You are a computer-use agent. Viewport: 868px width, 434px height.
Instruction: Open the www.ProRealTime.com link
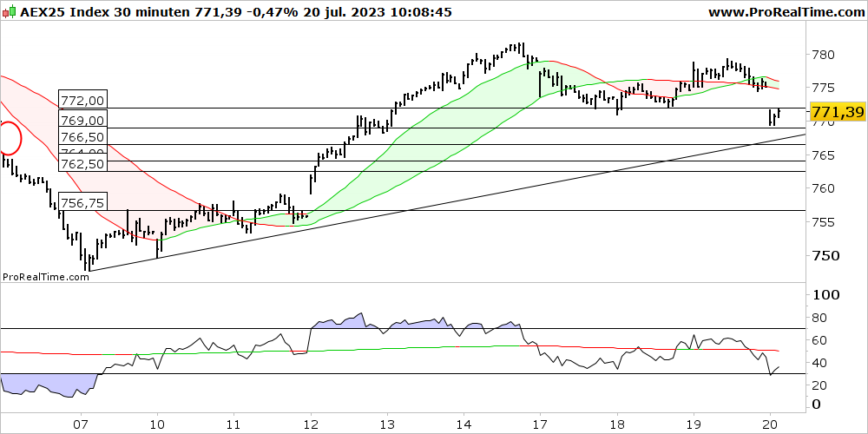tap(786, 12)
